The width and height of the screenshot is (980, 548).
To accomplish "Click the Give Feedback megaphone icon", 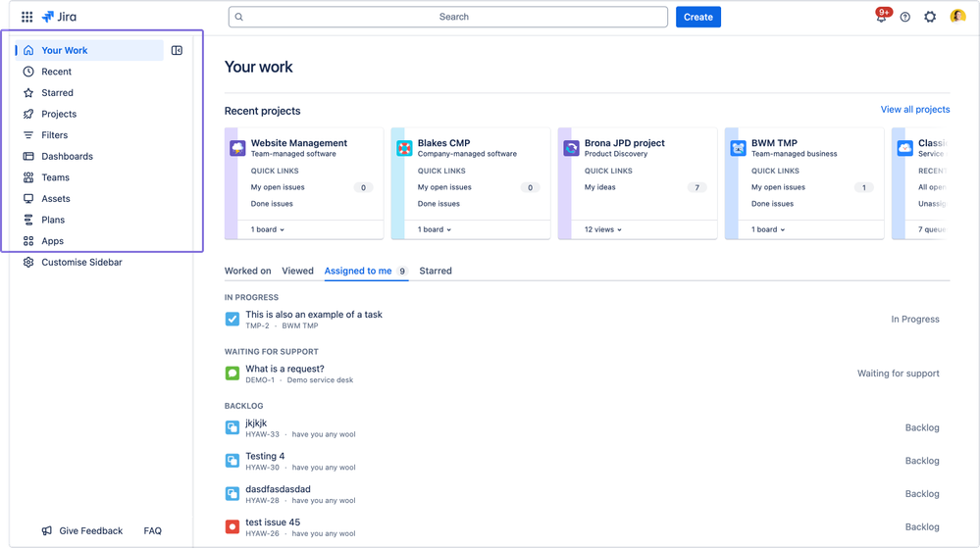I will click(47, 531).
